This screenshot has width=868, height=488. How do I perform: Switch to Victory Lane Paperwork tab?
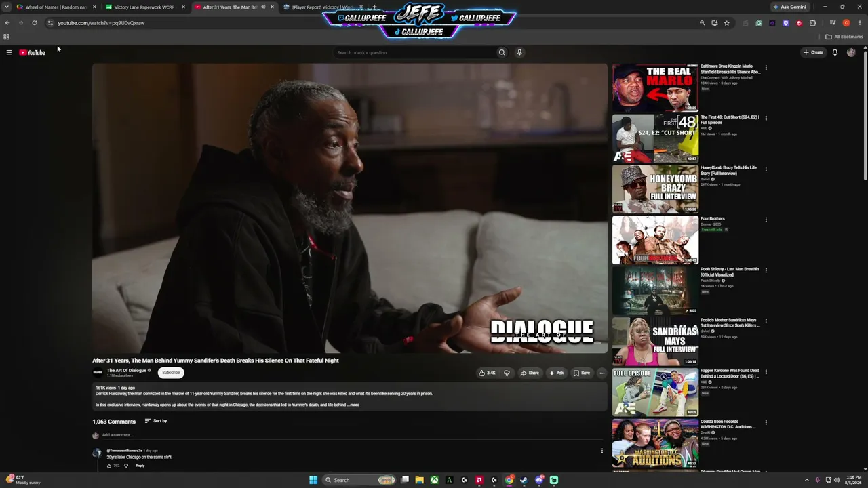(145, 7)
